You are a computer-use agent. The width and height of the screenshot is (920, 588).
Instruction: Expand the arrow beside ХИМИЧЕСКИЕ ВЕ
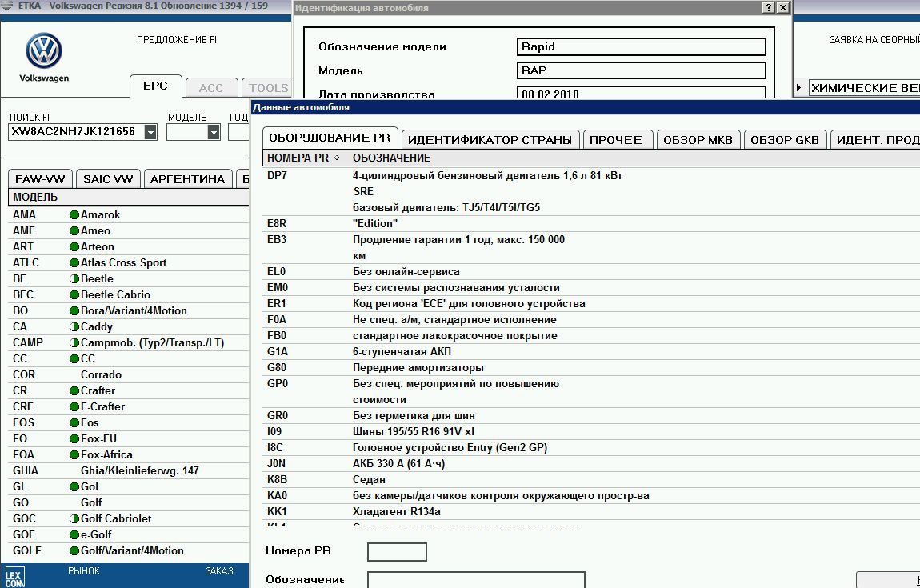coord(798,88)
